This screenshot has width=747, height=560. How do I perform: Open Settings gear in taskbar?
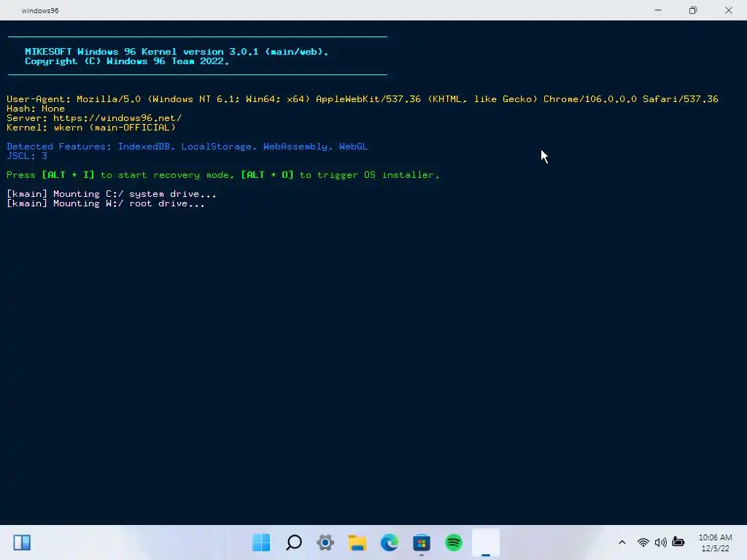tap(325, 542)
